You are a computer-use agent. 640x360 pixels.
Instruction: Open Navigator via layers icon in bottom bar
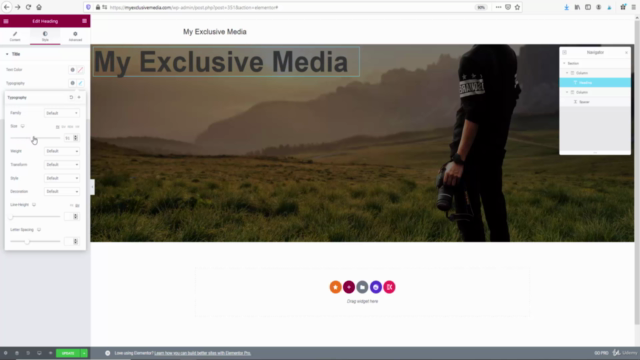pyautogui.click(x=17, y=353)
